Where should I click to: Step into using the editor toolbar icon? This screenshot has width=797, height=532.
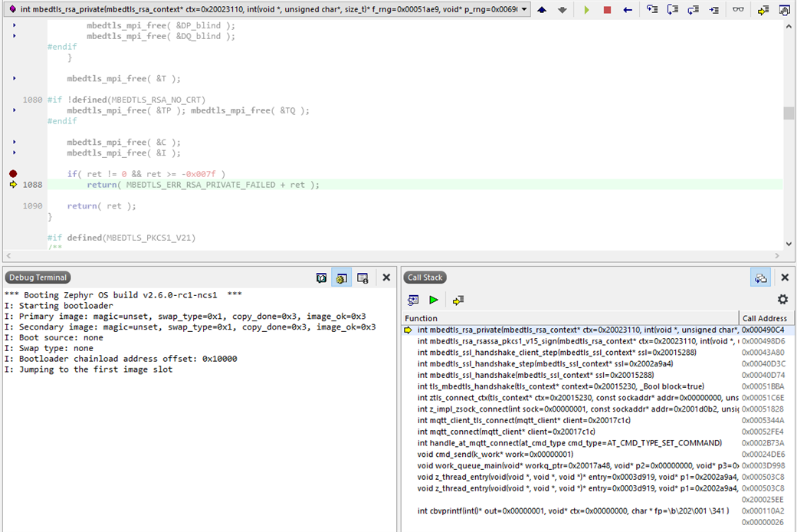tap(652, 10)
